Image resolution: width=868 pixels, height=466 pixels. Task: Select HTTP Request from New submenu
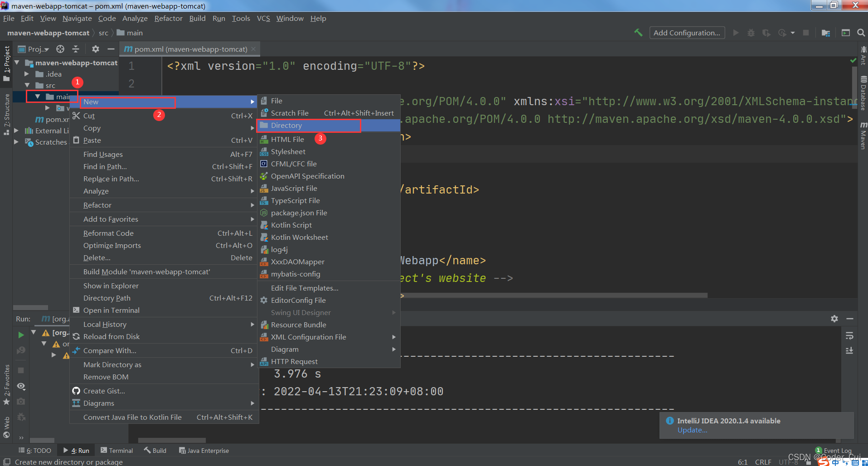(330, 361)
